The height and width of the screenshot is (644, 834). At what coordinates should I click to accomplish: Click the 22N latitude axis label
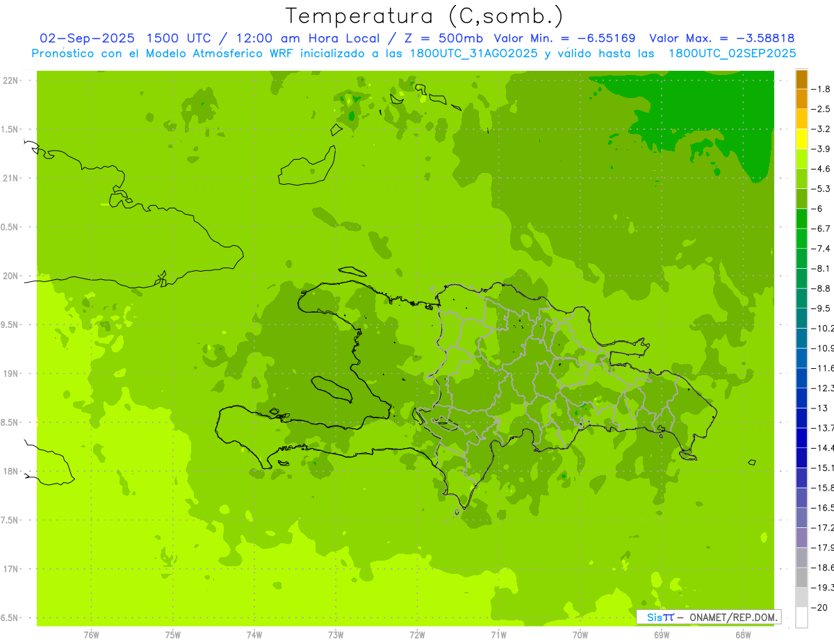tap(10, 81)
